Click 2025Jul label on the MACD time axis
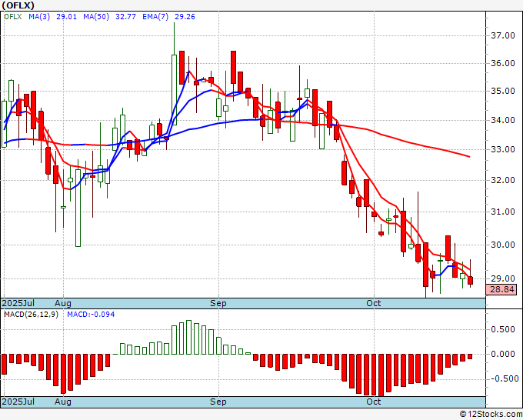The width and height of the screenshot is (523, 420). tap(17, 402)
